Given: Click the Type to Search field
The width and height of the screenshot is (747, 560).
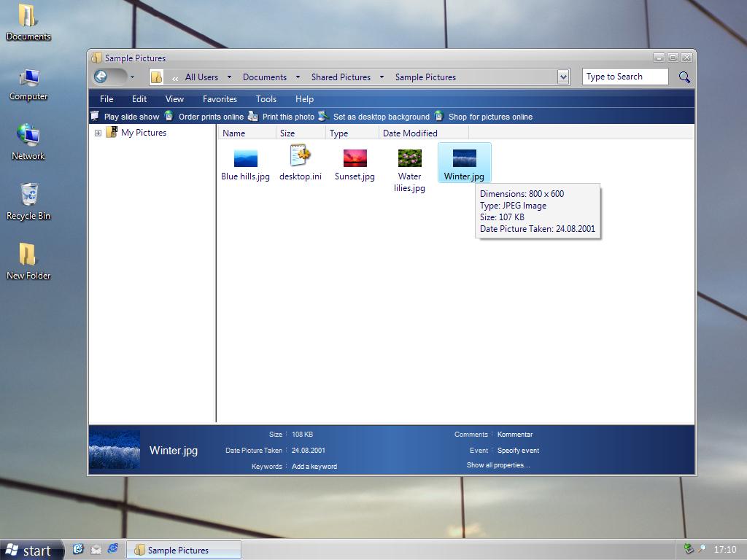Looking at the screenshot, I should point(624,77).
